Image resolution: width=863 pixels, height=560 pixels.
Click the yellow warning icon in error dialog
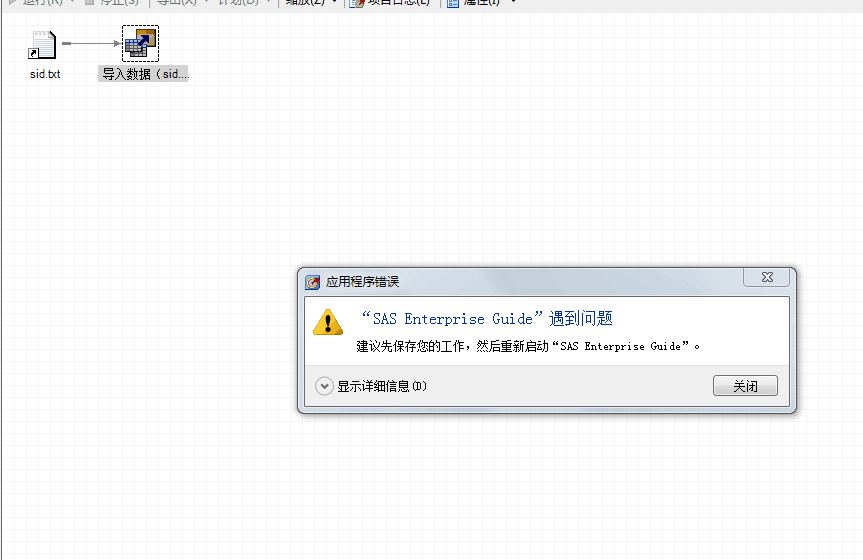(x=328, y=323)
